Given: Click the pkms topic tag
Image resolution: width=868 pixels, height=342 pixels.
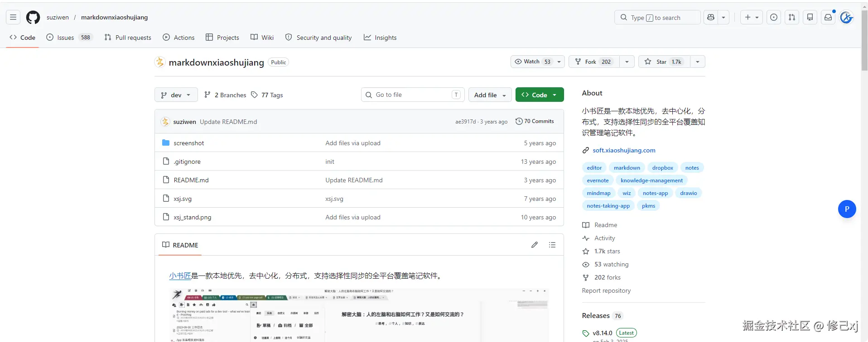Looking at the screenshot, I should [x=648, y=206].
